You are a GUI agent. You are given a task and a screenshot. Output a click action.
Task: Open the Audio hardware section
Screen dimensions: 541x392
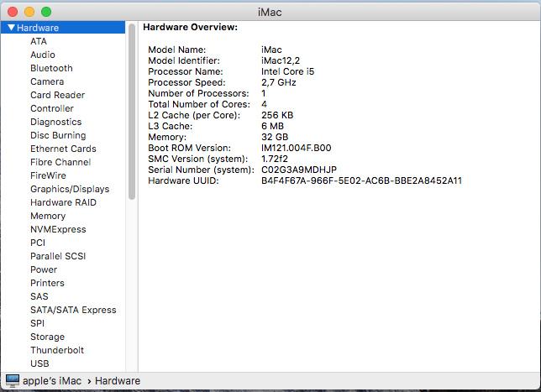(43, 55)
